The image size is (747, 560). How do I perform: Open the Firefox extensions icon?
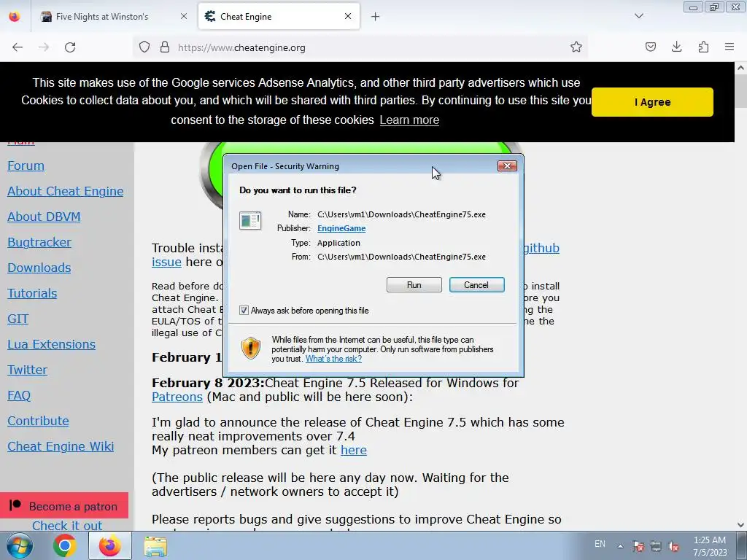pyautogui.click(x=703, y=47)
